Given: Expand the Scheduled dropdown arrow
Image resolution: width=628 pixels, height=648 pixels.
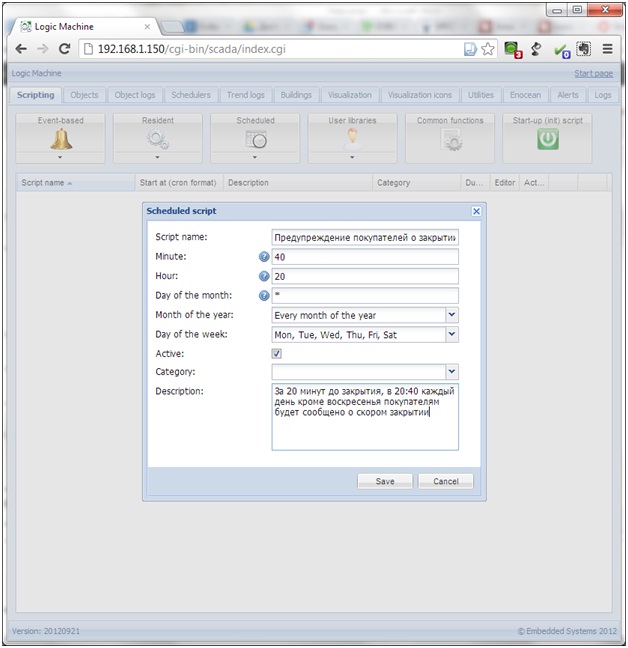Looking at the screenshot, I should point(255,157).
